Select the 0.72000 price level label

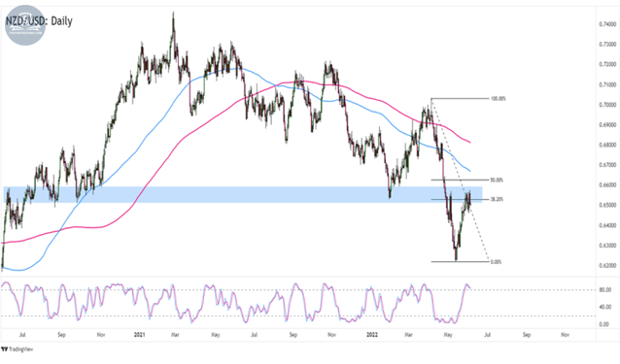[607, 64]
